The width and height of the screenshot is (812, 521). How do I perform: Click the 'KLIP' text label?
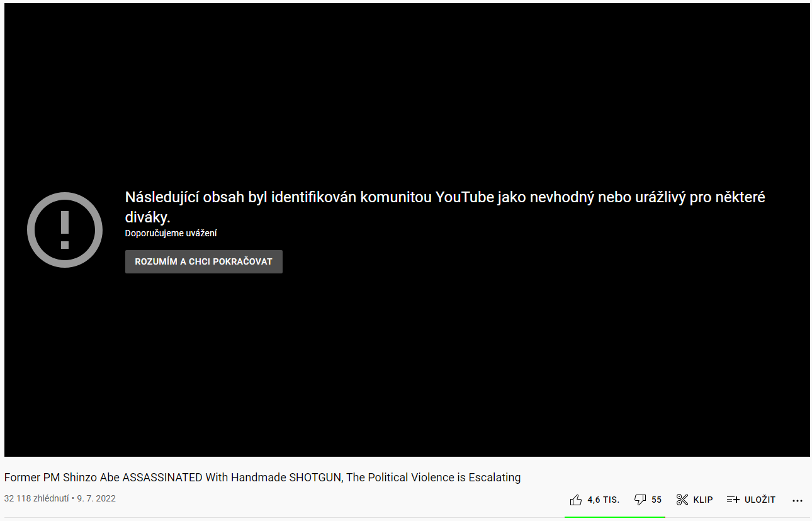coord(703,500)
